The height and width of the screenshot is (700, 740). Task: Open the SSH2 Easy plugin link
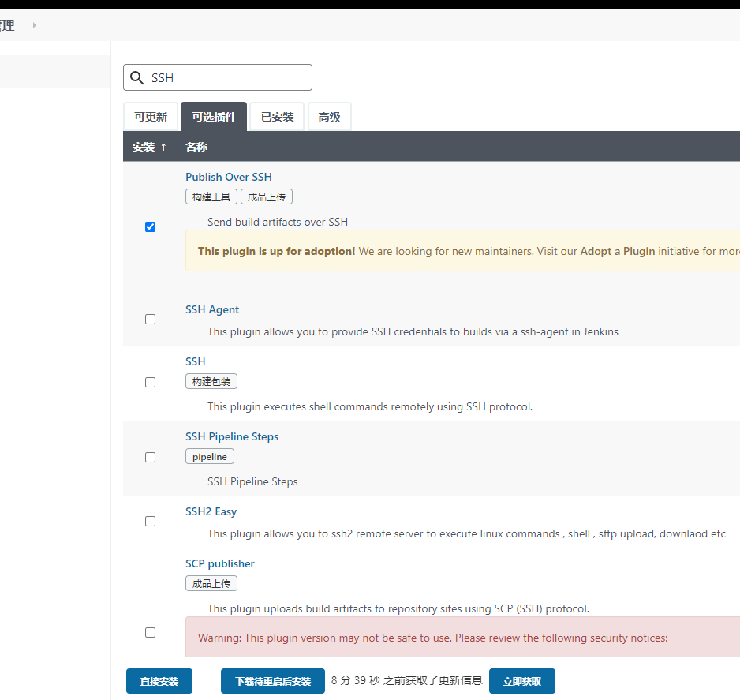(x=211, y=511)
